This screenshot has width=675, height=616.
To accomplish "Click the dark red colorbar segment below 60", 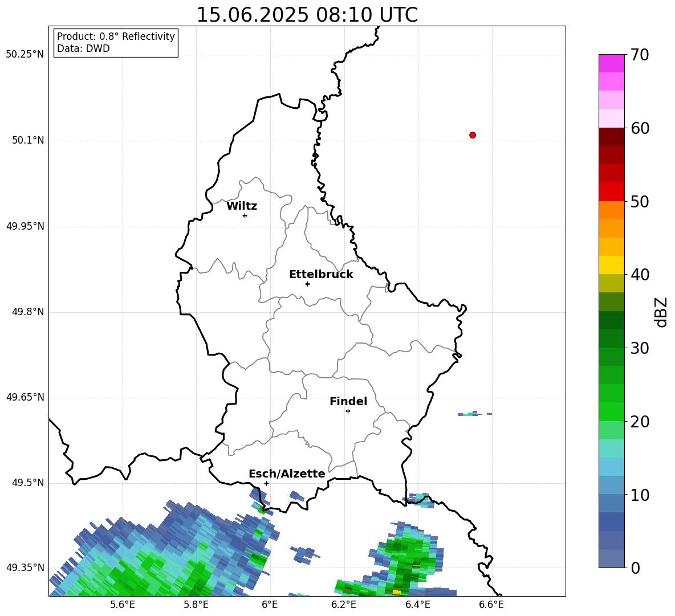I will (x=611, y=137).
